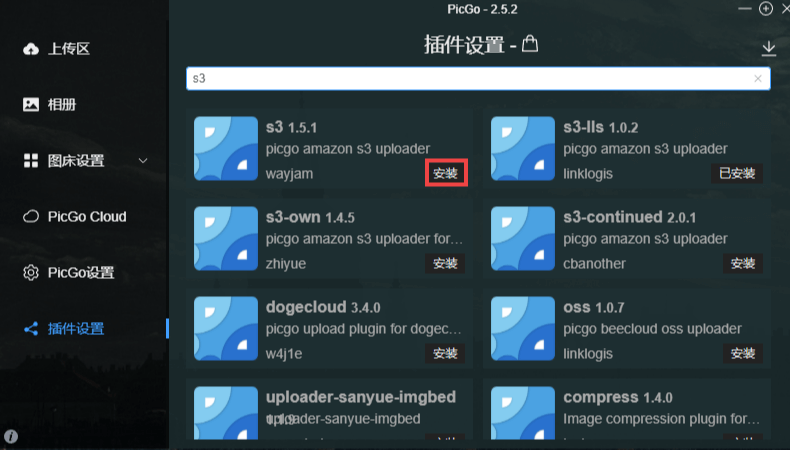Click the shopping bag icon in title

(530, 44)
